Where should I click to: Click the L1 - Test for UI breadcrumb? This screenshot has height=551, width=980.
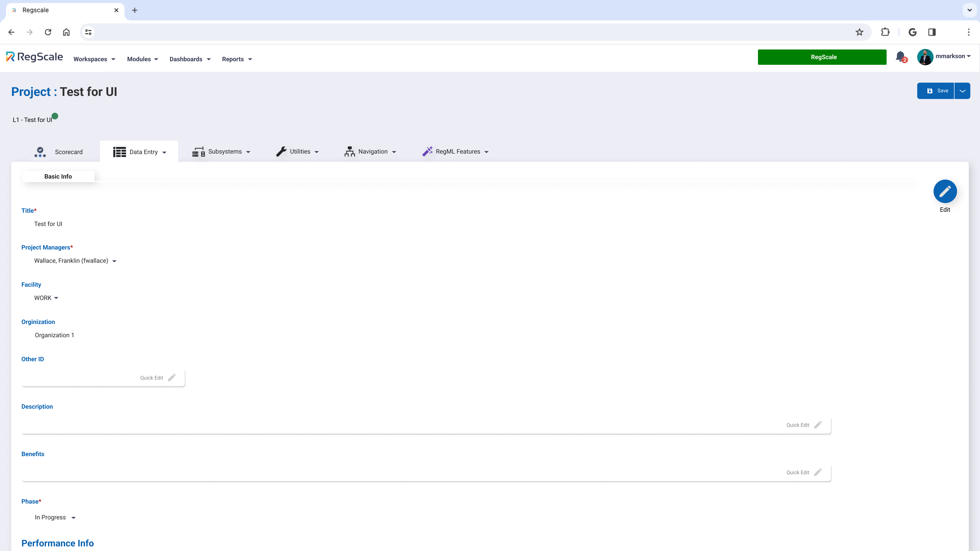tap(32, 120)
